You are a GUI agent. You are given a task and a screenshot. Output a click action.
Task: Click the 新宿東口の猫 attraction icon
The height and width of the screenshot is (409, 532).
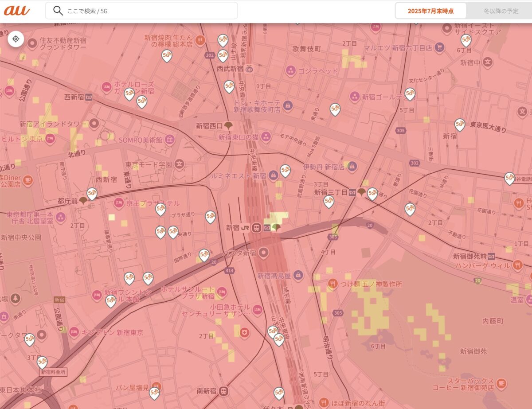tap(266, 136)
